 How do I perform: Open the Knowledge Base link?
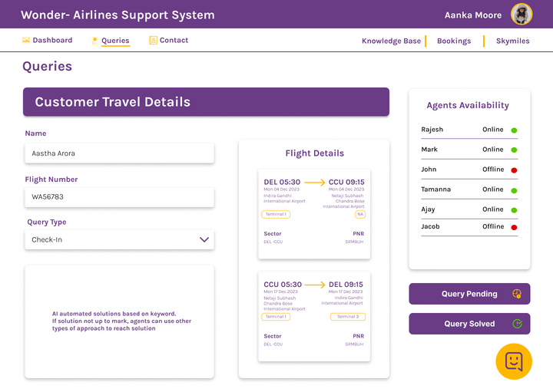pyautogui.click(x=391, y=41)
